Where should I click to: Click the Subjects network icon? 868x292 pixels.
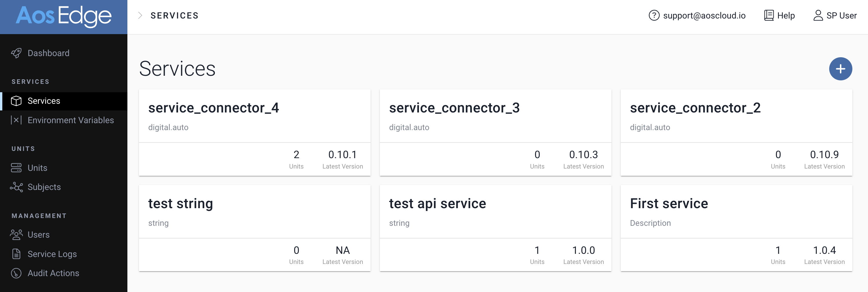click(x=16, y=187)
